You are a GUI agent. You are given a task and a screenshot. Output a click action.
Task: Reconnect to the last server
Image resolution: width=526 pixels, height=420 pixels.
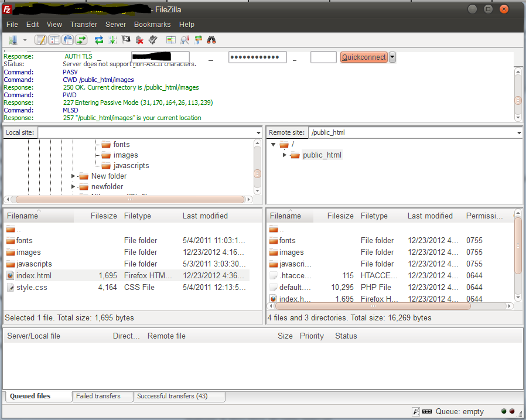(153, 40)
